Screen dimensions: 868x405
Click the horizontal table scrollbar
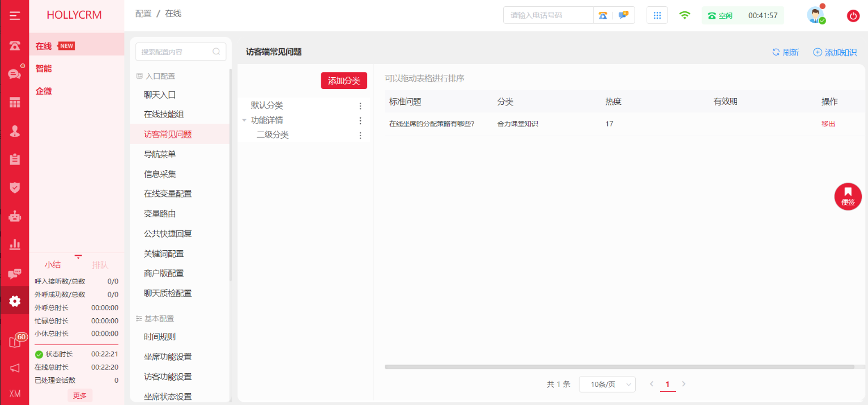(x=619, y=367)
